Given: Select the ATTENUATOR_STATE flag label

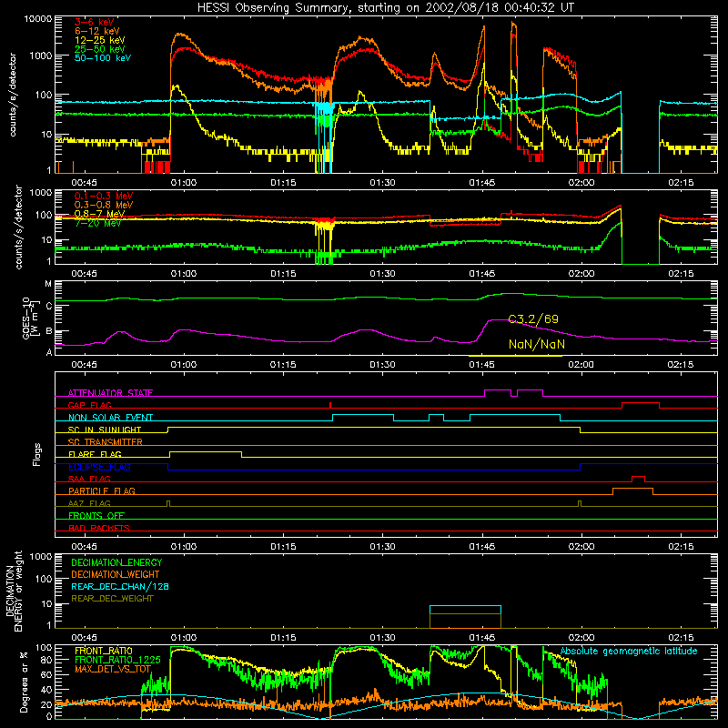Looking at the screenshot, I should point(110,393).
